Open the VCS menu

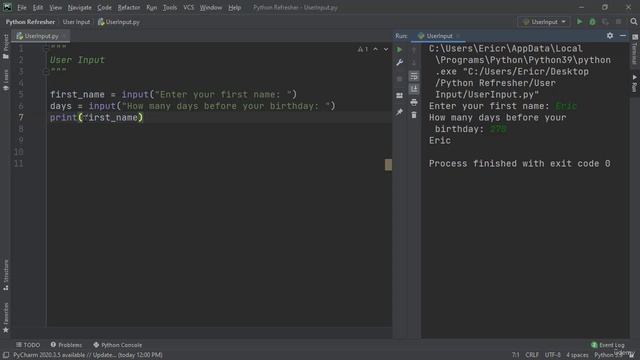pos(189,7)
